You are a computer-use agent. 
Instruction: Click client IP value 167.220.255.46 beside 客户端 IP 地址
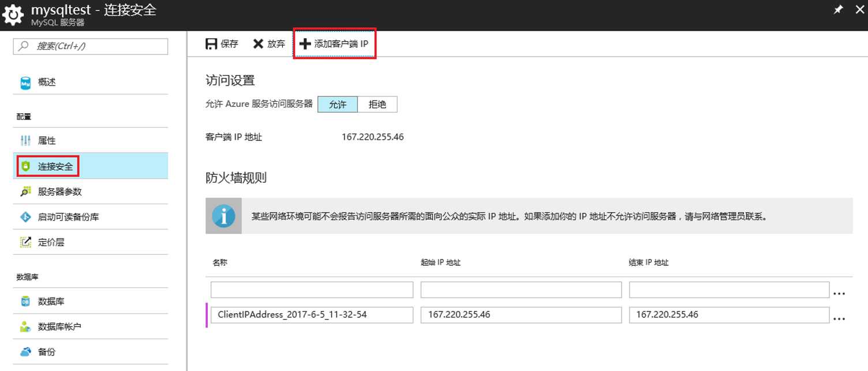pos(373,137)
